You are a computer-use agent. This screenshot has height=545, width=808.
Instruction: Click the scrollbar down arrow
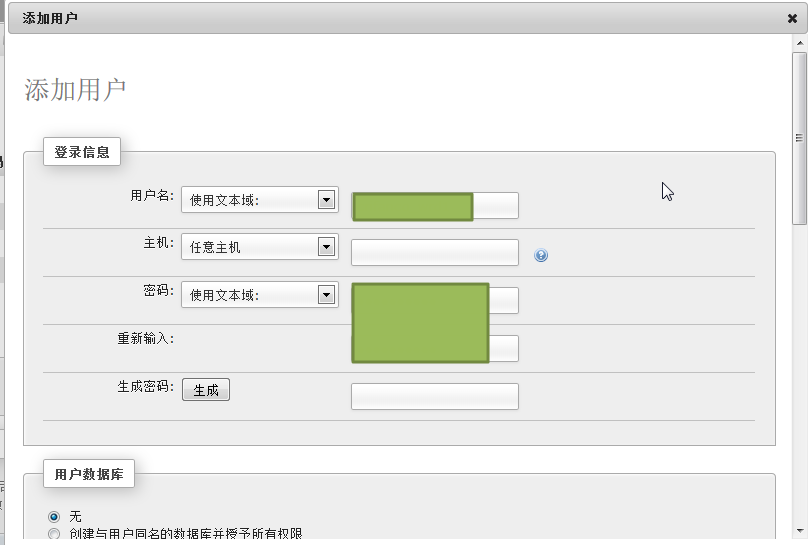799,529
